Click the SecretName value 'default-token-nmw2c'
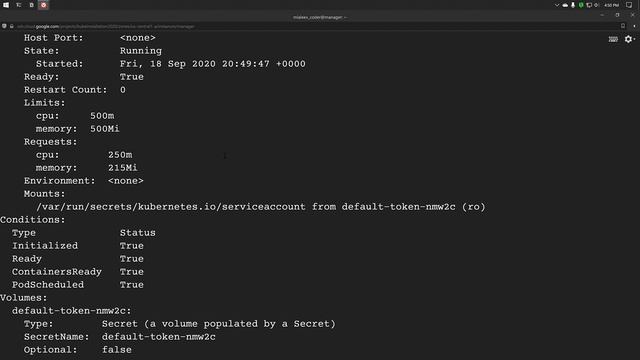Screen dimensions: 640x360 [x=159, y=337]
